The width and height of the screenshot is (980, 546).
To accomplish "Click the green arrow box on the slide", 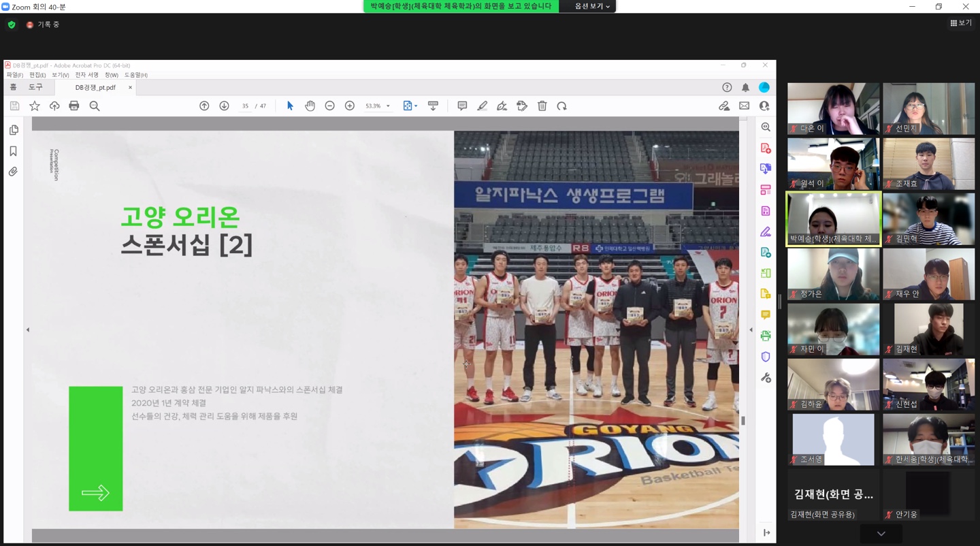I will tap(96, 449).
